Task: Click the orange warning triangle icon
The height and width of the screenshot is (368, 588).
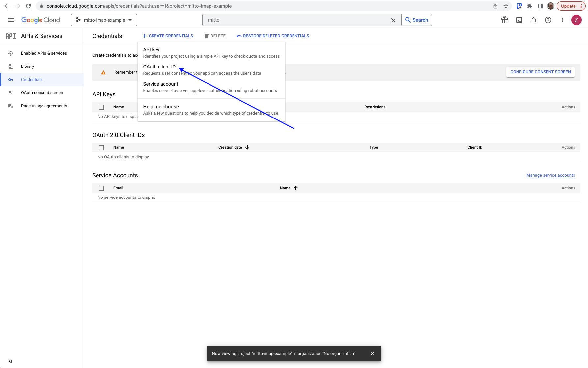Action: (x=103, y=72)
